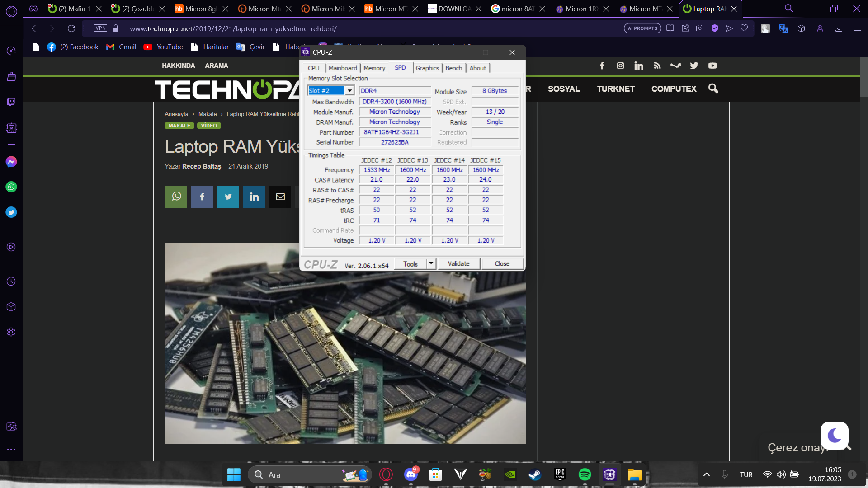Share the article via the WhatsApp button
Screen dimensions: 868x488
click(176, 197)
